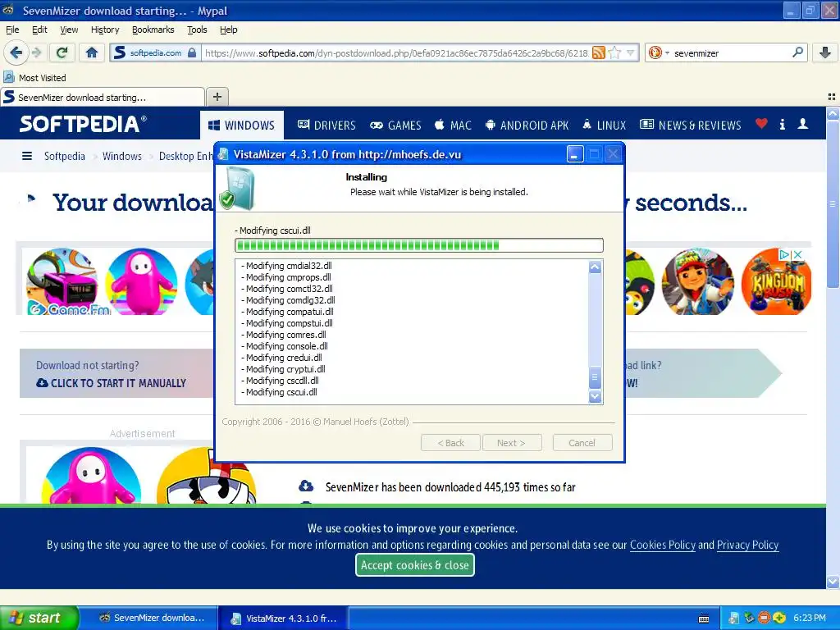840x630 pixels.
Task: Open the Games section
Action: click(396, 126)
